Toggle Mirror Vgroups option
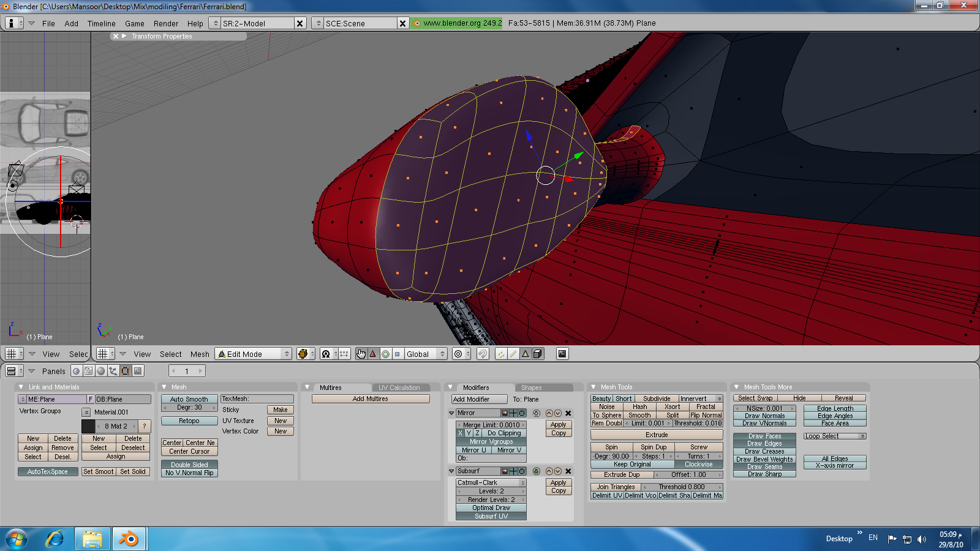This screenshot has height=551, width=980. coord(491,441)
